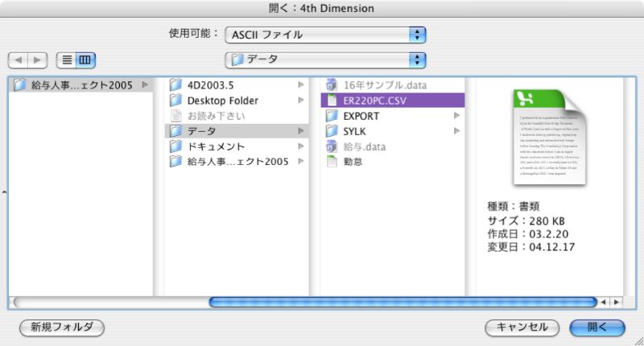Expand the データ folder arrow in column
Screen dimensions: 644x346
[300, 130]
